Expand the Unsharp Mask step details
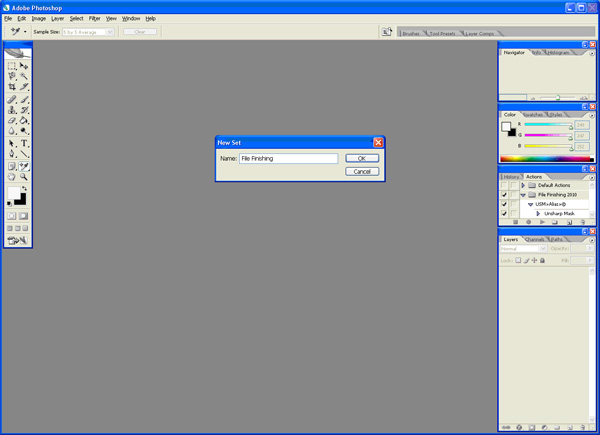This screenshot has width=600, height=435. point(538,213)
